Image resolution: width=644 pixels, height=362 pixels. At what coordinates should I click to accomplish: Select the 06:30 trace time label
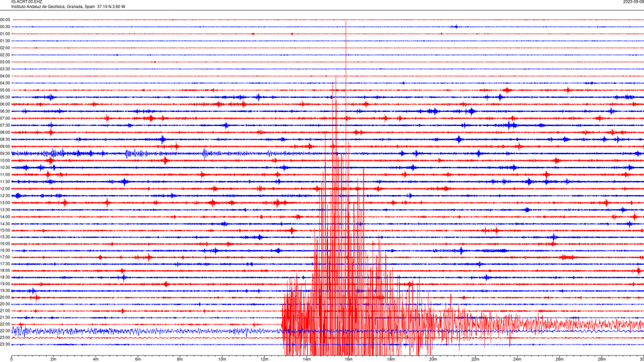(x=5, y=111)
